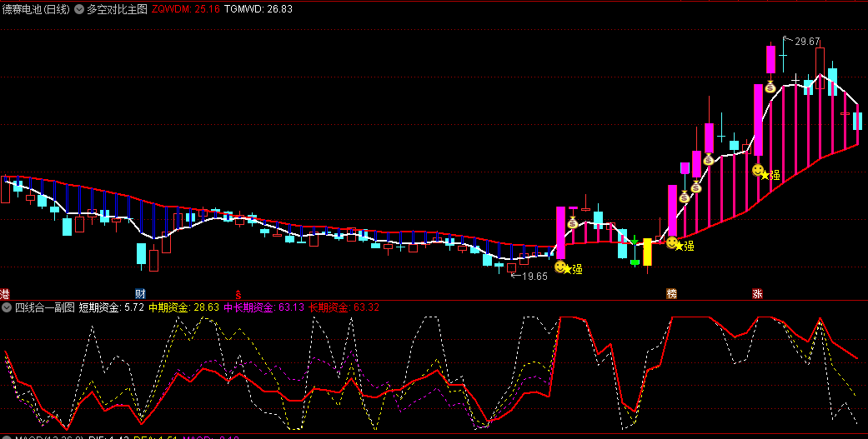Click the 德赛电池(日线) stock title

pos(36,9)
